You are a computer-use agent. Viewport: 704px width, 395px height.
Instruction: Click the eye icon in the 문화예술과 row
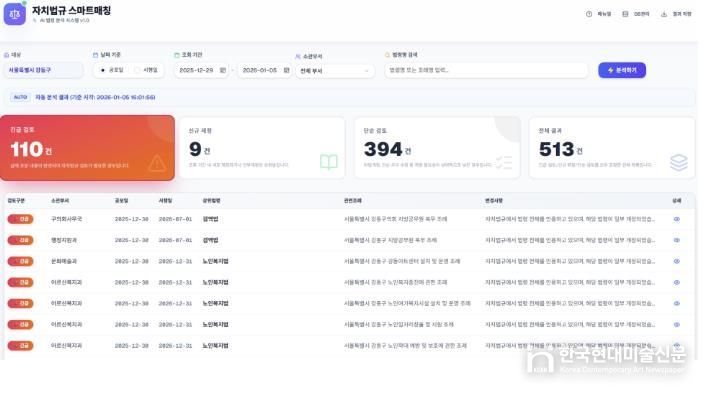tap(677, 261)
